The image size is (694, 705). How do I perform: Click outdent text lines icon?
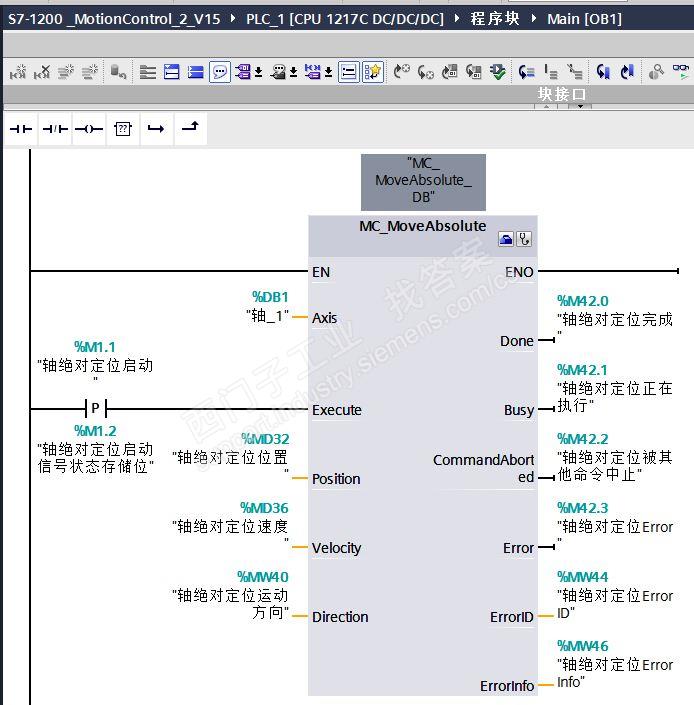[574, 72]
